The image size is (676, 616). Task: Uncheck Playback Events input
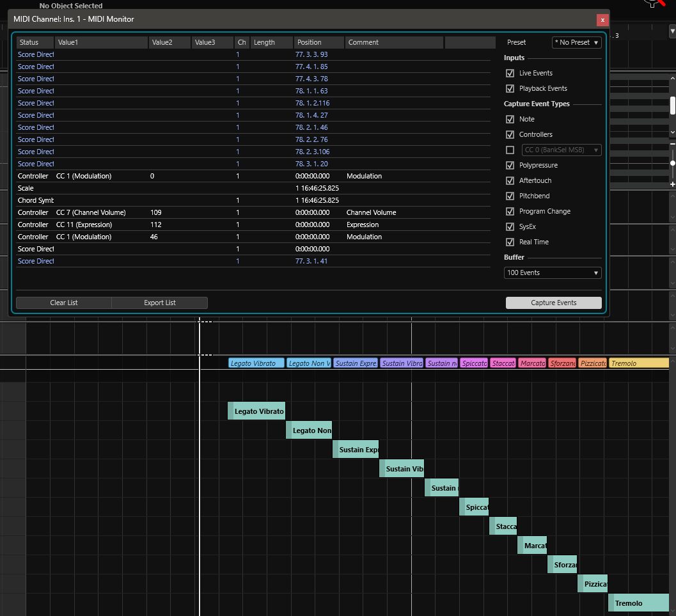[x=510, y=89]
